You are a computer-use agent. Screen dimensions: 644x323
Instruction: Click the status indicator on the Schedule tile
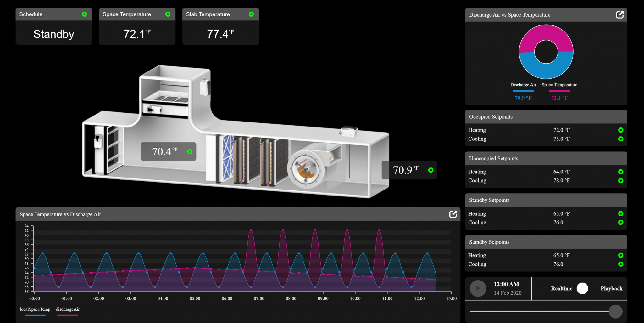(x=84, y=14)
